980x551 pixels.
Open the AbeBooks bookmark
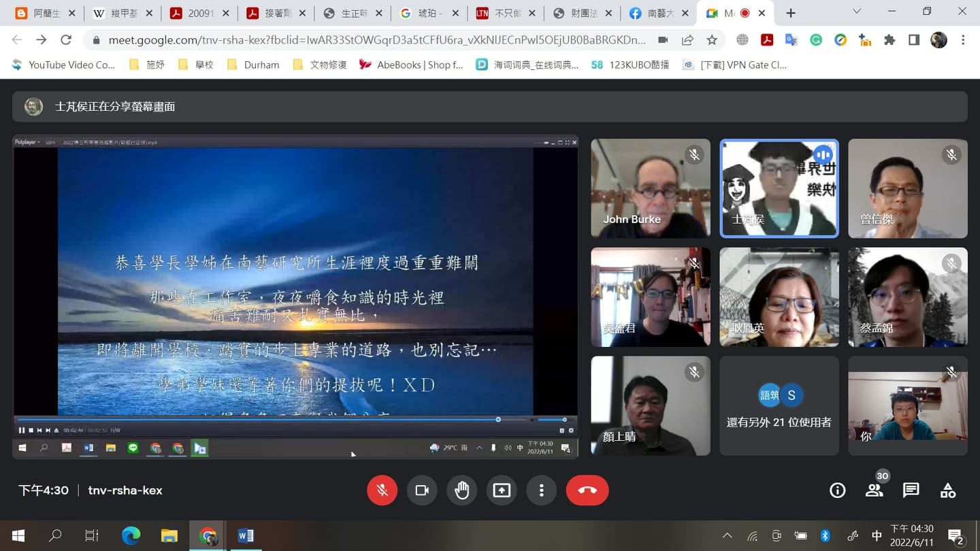point(411,65)
